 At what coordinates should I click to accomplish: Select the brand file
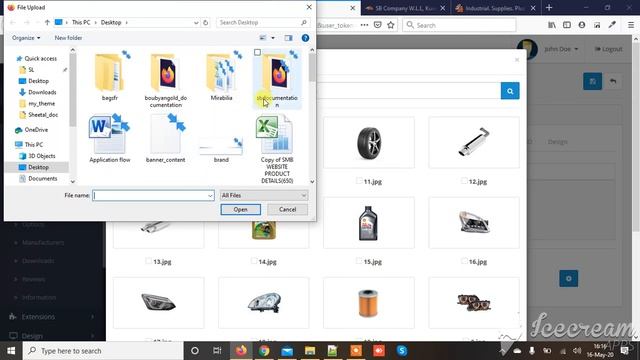click(221, 149)
